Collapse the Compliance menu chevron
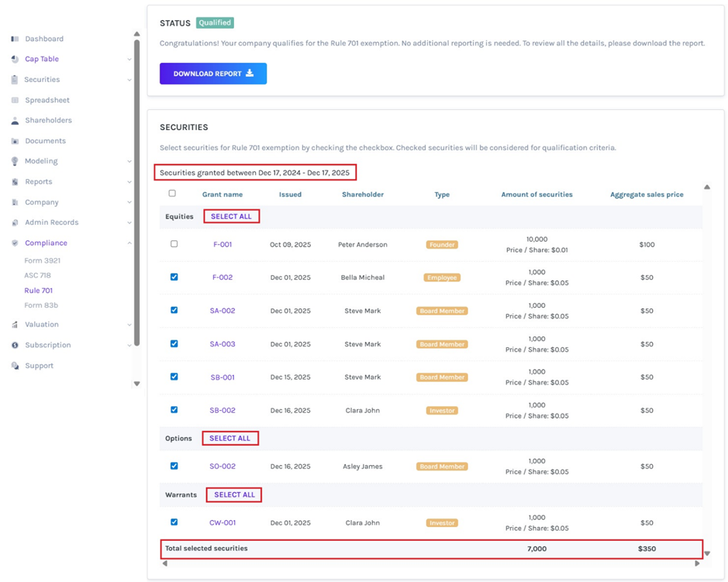 [129, 243]
